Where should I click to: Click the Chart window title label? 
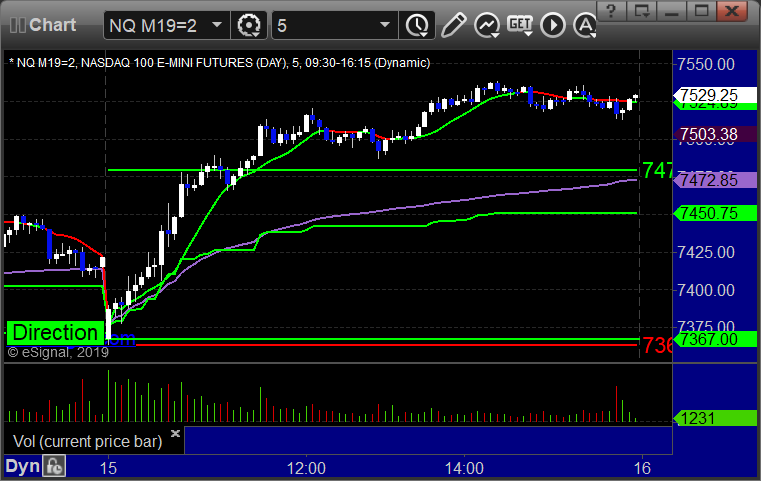[52, 25]
